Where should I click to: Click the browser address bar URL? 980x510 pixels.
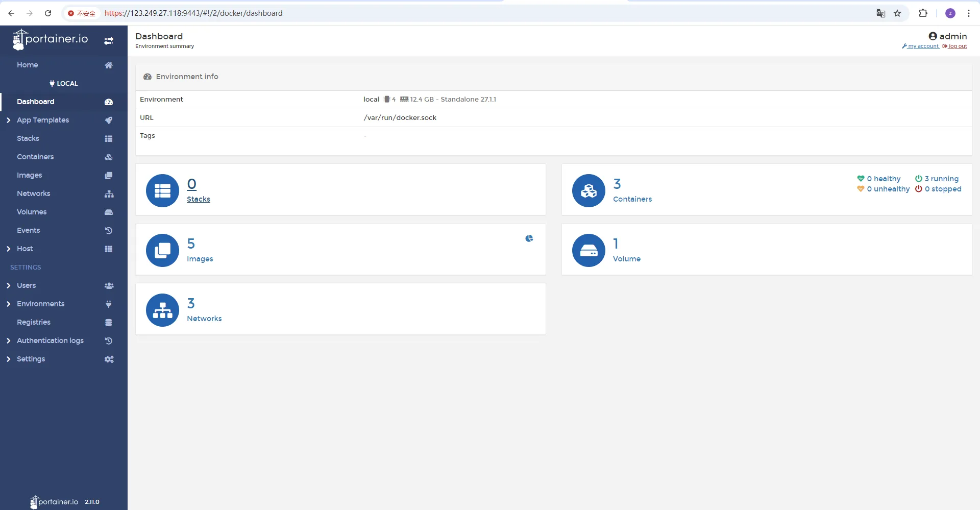click(193, 13)
